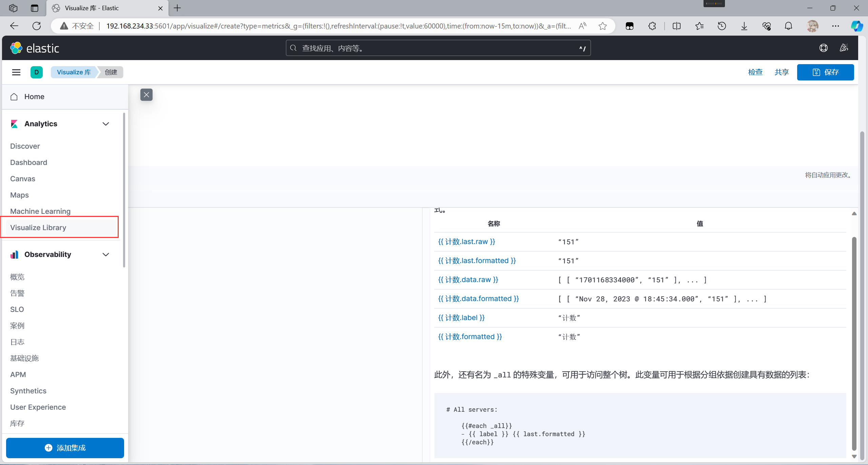Collapse the Observability section chevron
The width and height of the screenshot is (868, 465).
coord(106,255)
